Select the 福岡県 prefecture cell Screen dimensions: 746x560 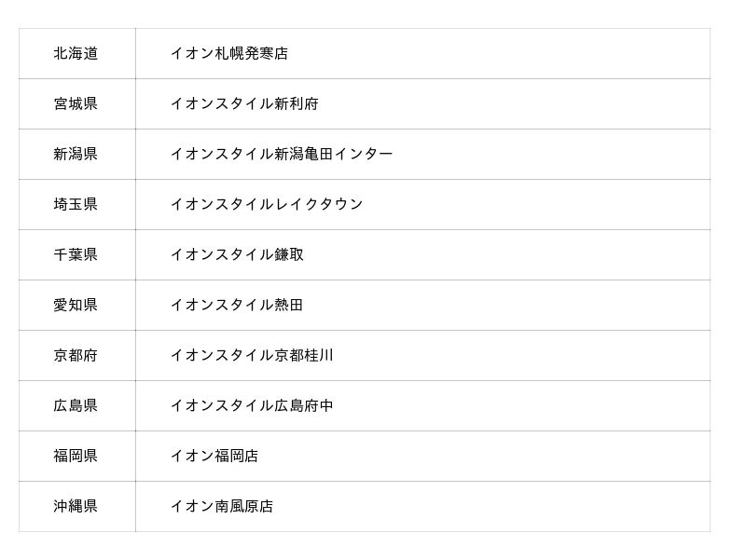pos(76,457)
